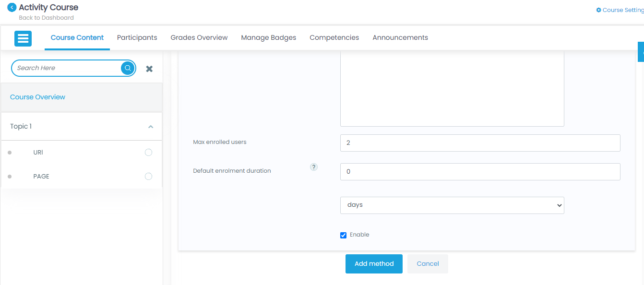The image size is (644, 285).
Task: Click the Max enrolled users field
Action: tap(480, 143)
